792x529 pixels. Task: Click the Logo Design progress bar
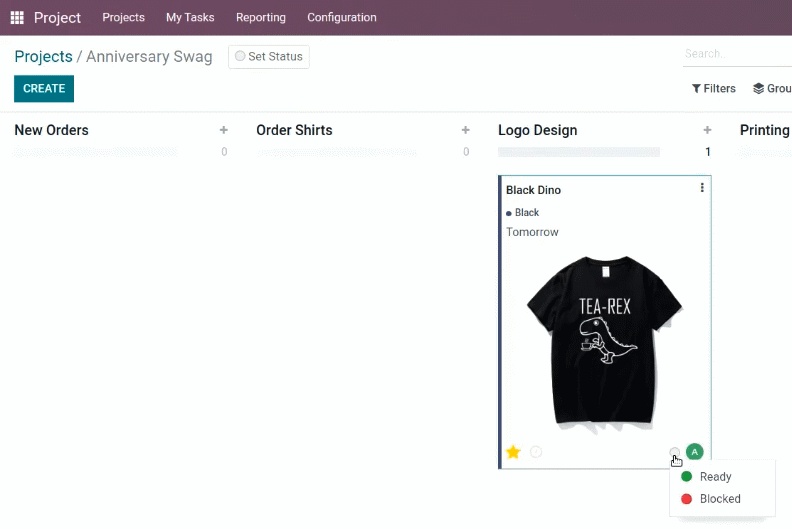(579, 152)
